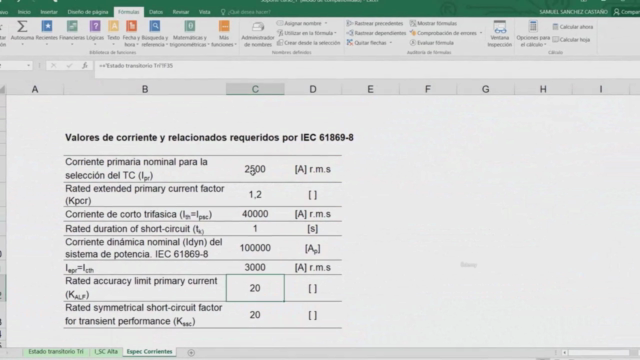Click Quitar flechas
This screenshot has height=360, width=640.
367,42
